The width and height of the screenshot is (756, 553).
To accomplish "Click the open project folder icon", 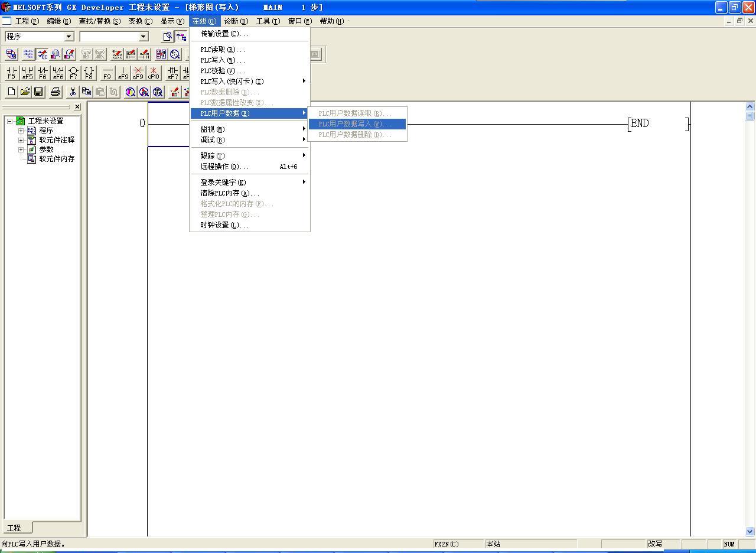I will (25, 92).
